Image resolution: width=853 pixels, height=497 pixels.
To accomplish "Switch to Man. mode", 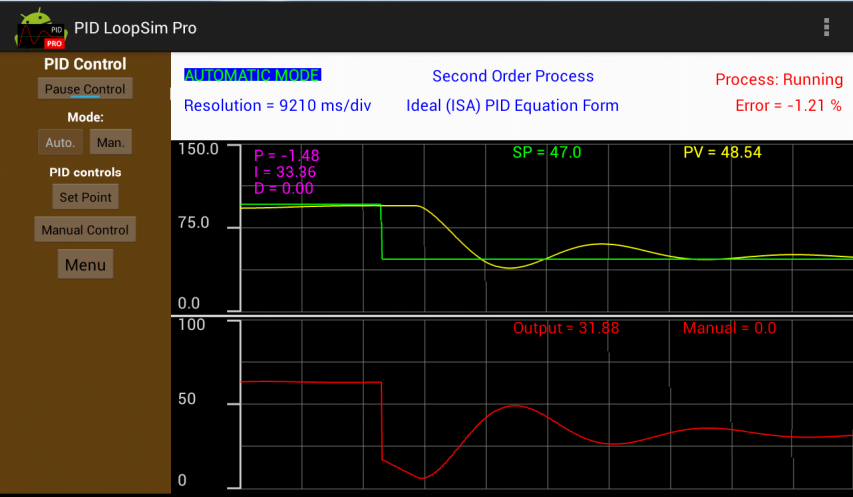I will (110, 142).
